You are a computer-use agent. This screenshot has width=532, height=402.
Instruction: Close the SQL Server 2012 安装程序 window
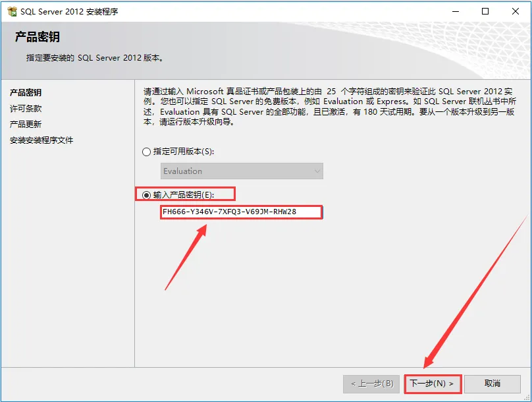pos(516,12)
